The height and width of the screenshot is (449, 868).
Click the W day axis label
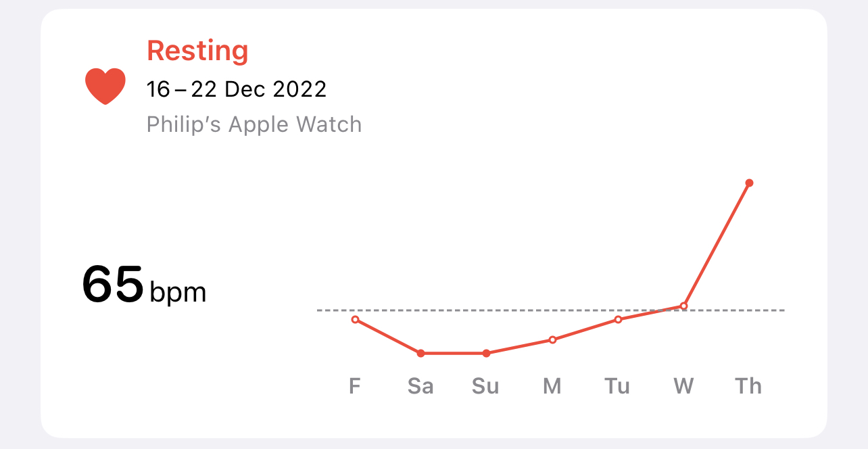[683, 386]
